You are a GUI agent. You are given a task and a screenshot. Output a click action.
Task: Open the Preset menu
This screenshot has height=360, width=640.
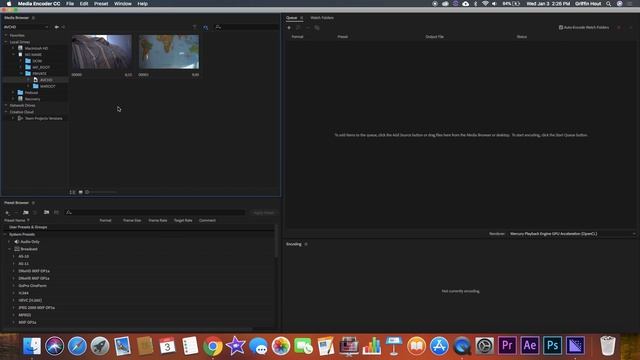coord(101,4)
